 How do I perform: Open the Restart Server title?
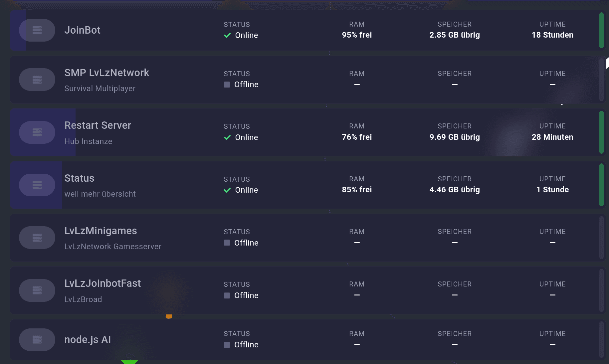98,125
